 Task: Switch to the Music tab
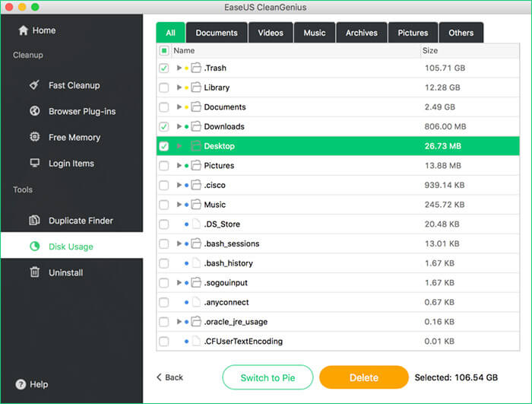(x=315, y=33)
